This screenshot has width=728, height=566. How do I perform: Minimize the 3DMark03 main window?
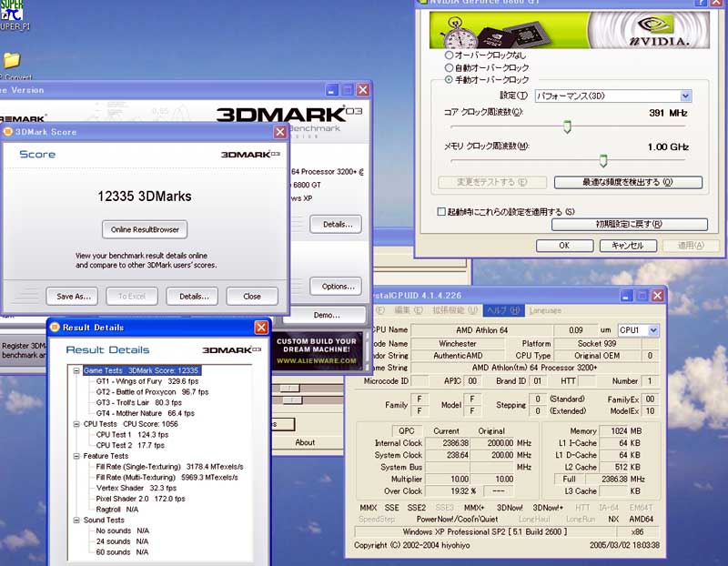click(331, 90)
